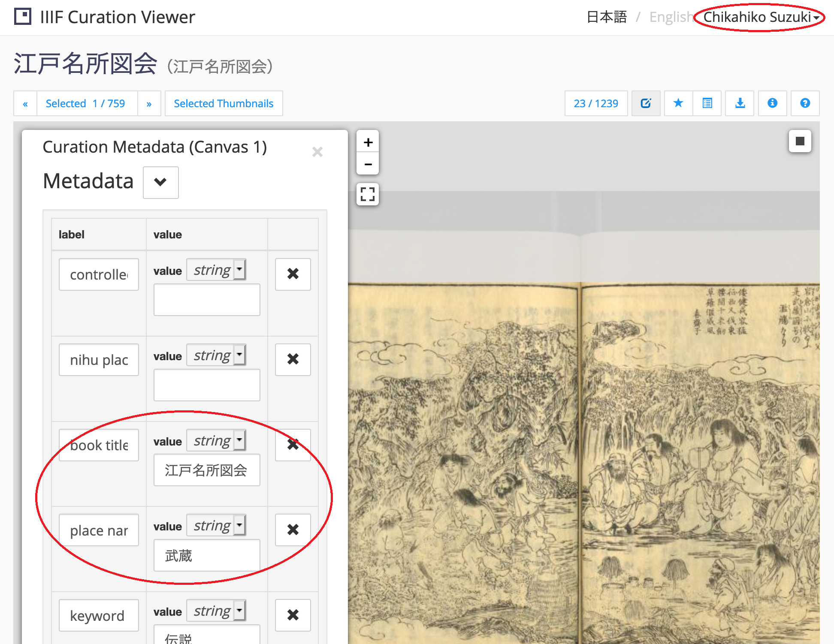Click the value field containing 江戸名所図会
The width and height of the screenshot is (834, 644).
[x=207, y=470]
